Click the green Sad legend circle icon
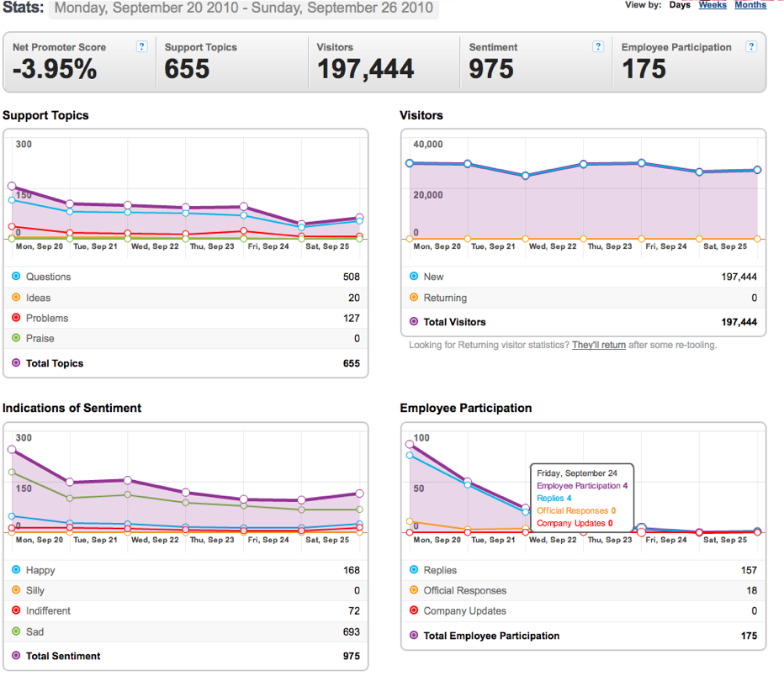Screen dimensions: 784x676 click(16, 631)
